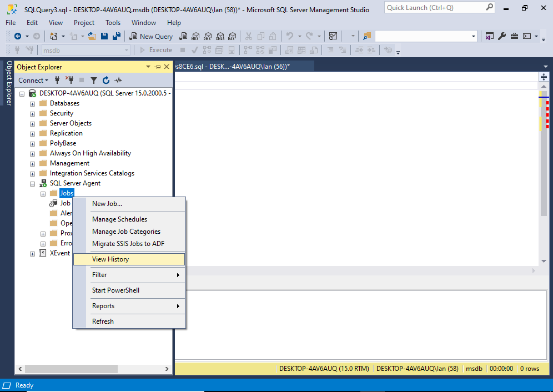Click the solution explorer icon near the wrench
This screenshot has height=392, width=553.
(x=490, y=36)
